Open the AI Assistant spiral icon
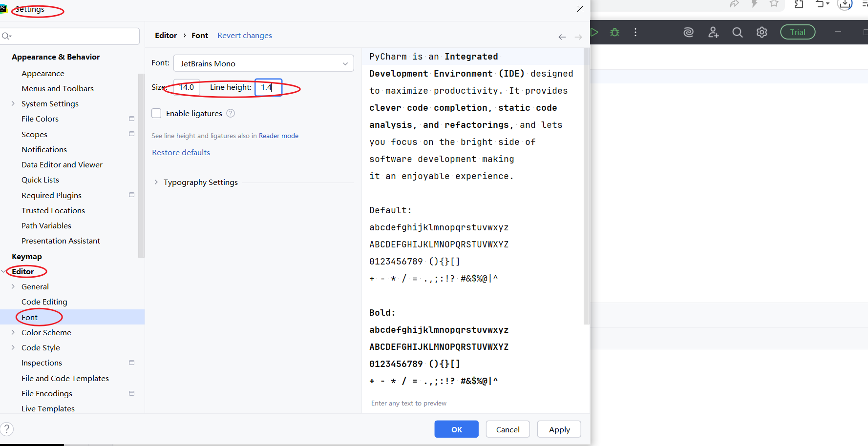Image resolution: width=868 pixels, height=446 pixels. 688,32
